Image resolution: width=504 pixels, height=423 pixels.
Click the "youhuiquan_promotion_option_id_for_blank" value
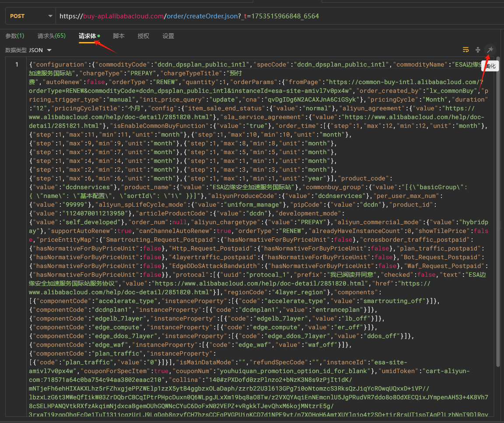tap(294, 371)
